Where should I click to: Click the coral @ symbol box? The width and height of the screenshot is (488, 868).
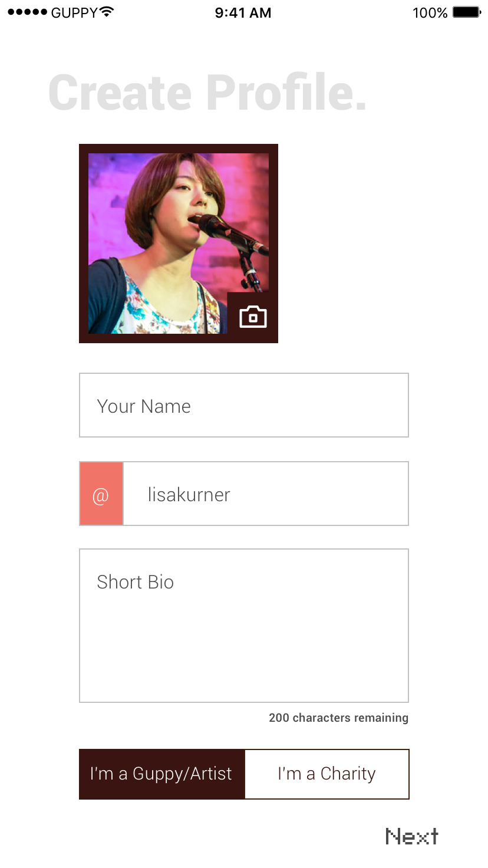(x=101, y=494)
